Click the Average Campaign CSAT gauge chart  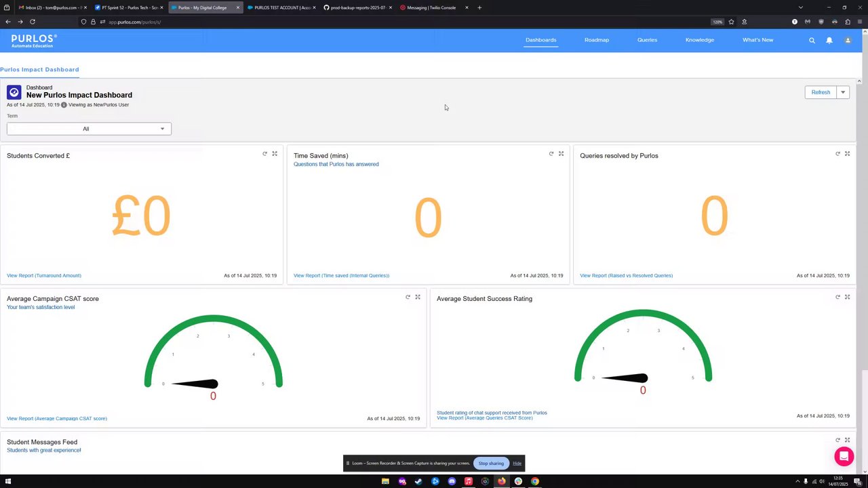pos(213,357)
